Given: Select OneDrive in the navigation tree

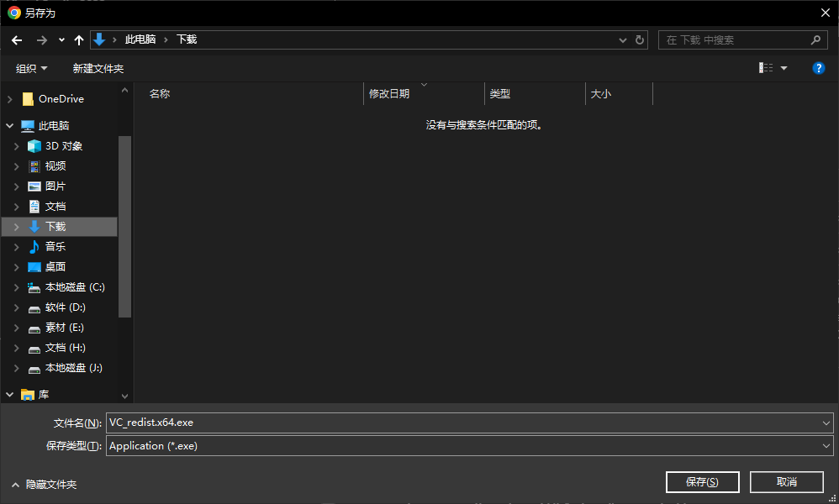Looking at the screenshot, I should pos(61,99).
